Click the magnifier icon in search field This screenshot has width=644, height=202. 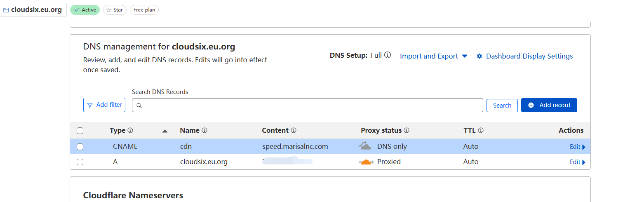[x=139, y=106]
